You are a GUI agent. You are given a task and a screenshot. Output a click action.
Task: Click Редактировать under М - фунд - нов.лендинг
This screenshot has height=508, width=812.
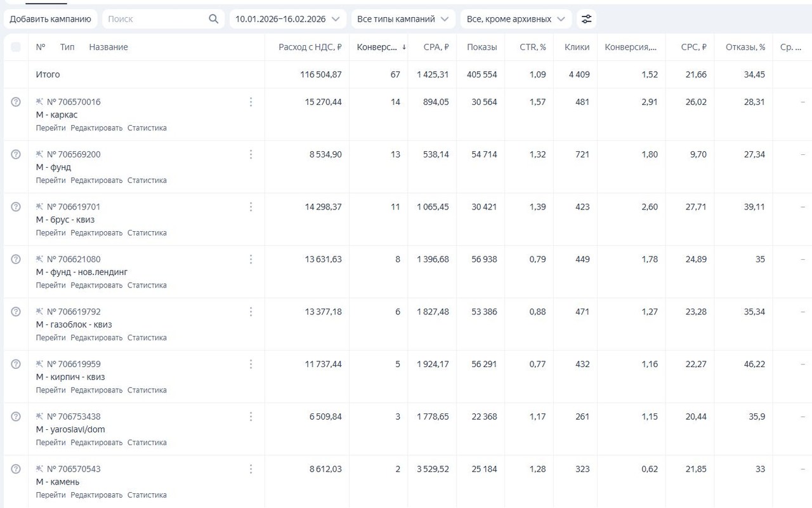coord(96,286)
